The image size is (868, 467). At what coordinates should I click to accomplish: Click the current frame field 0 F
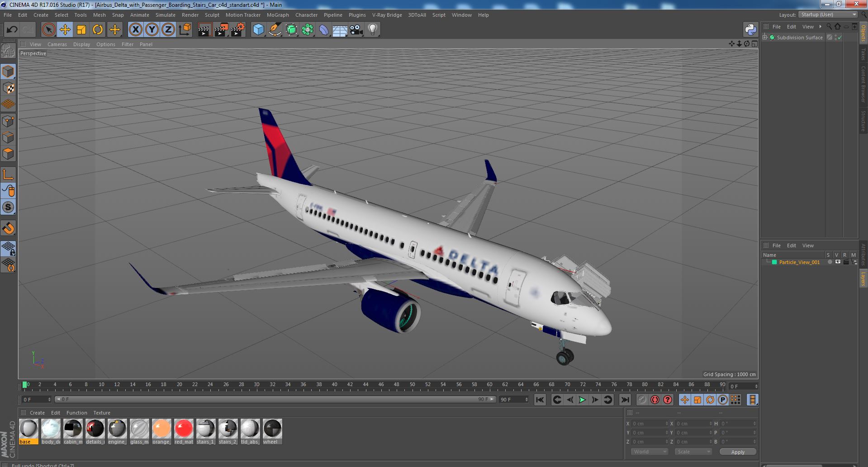coord(37,400)
